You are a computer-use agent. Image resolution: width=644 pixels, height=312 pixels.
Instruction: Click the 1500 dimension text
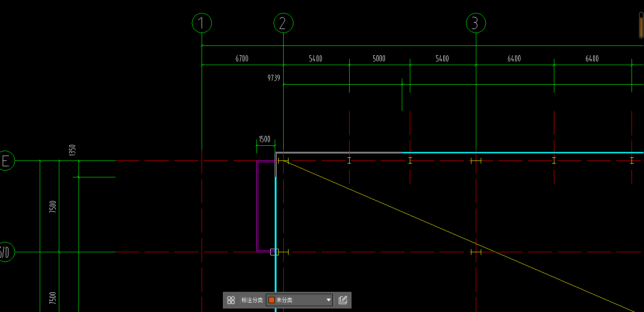coord(264,139)
